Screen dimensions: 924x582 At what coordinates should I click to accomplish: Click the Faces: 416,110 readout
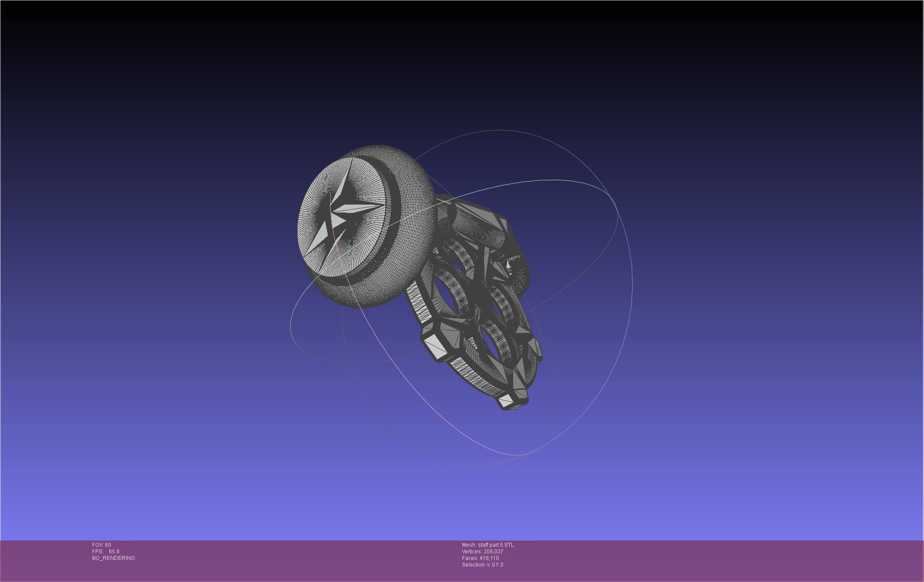coord(480,558)
